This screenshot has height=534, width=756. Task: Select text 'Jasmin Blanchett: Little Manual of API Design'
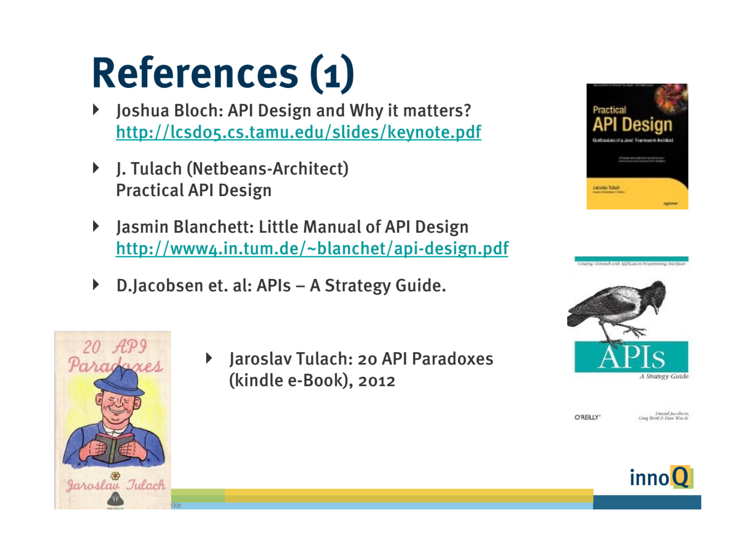(x=292, y=227)
